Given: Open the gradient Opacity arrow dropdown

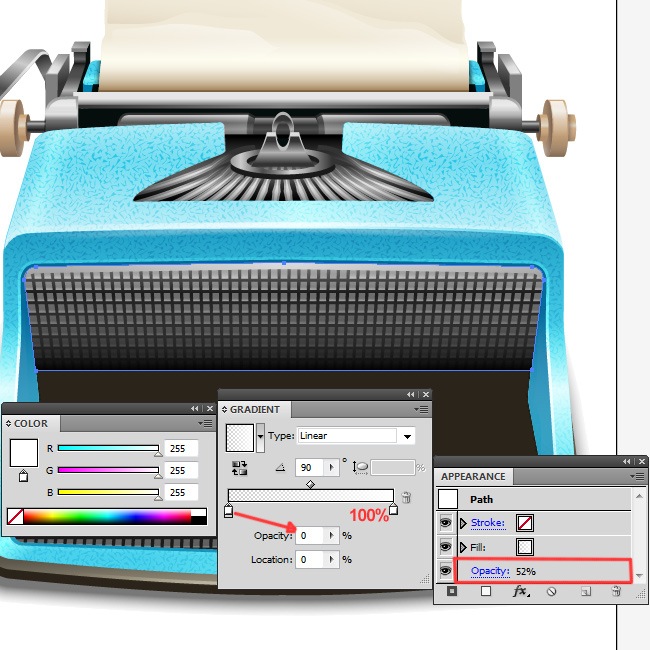Looking at the screenshot, I should pyautogui.click(x=332, y=536).
